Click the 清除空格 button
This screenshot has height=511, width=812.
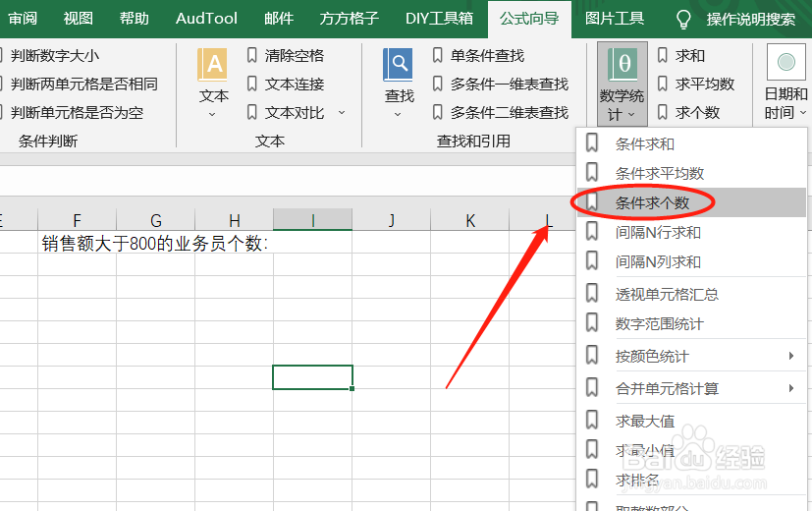click(286, 55)
